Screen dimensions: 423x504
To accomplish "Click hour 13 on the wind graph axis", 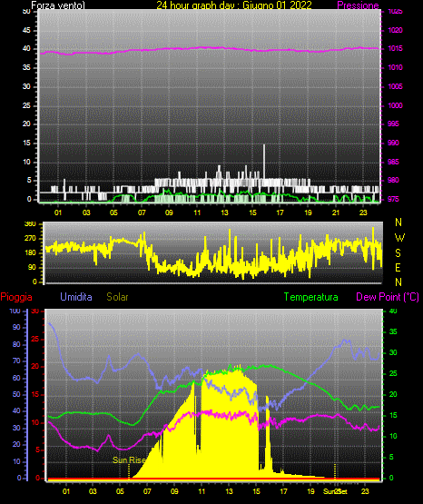I will pyautogui.click(x=224, y=212).
